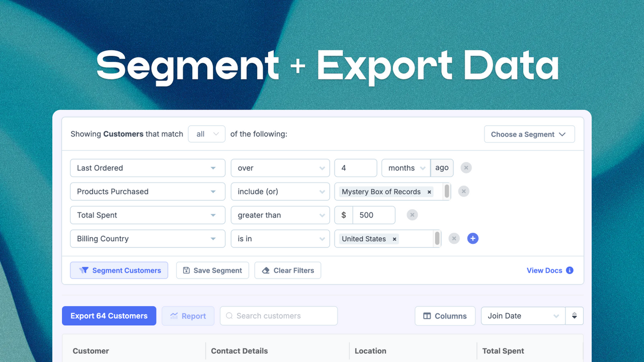Remove the Last Ordered filter row
The image size is (644, 362).
coord(466,167)
